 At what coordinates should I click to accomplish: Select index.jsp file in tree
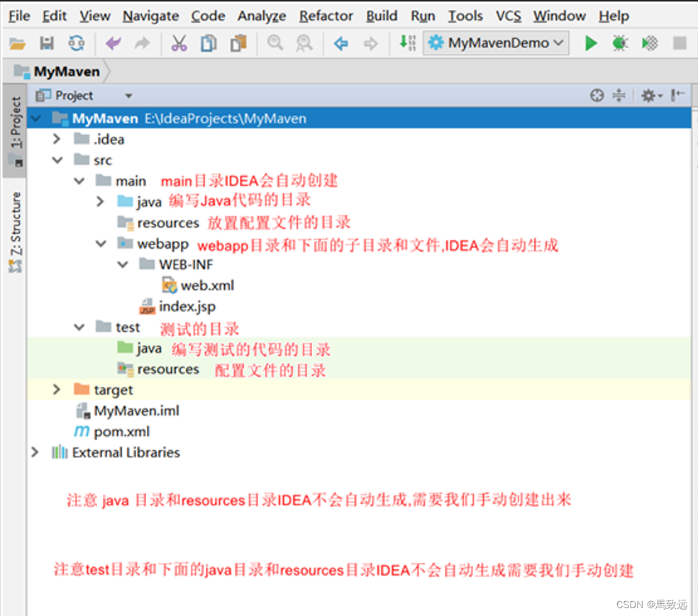click(178, 306)
